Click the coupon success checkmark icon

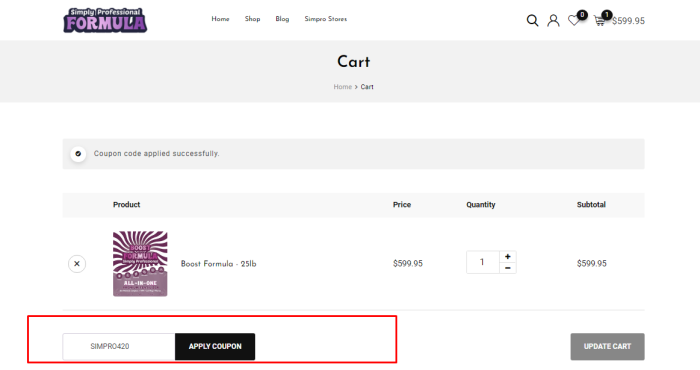[x=78, y=154]
